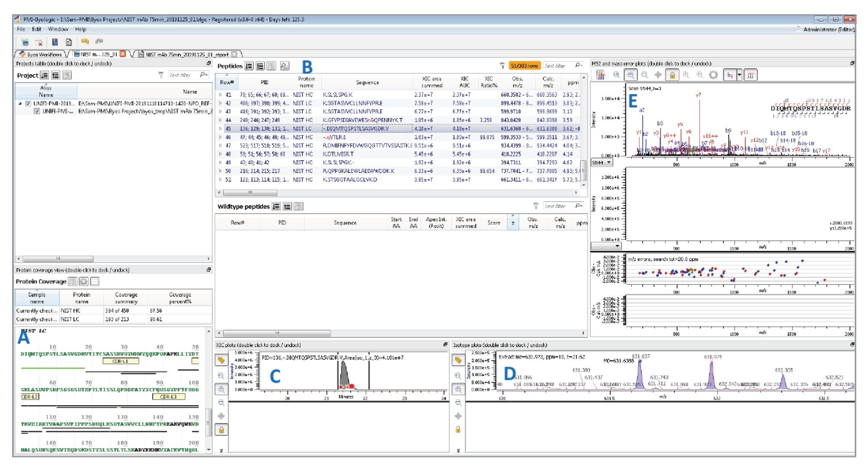Click zoom-out magnifier in MS2 plot toolbar
Screen dimensions: 868x469
[x=644, y=75]
